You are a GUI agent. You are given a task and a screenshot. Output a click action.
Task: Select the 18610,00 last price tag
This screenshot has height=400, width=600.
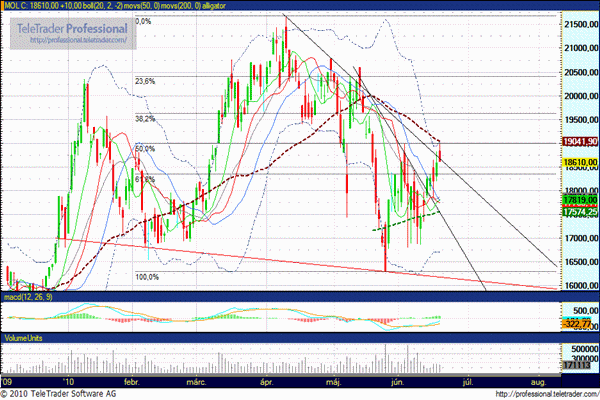(x=578, y=161)
